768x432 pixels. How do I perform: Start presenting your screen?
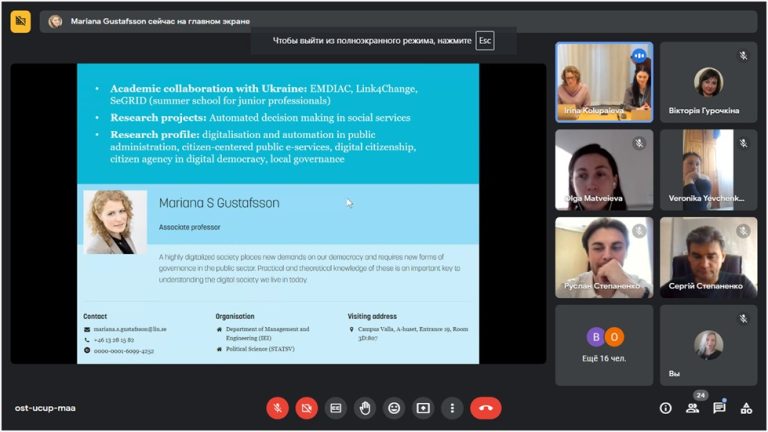point(423,408)
